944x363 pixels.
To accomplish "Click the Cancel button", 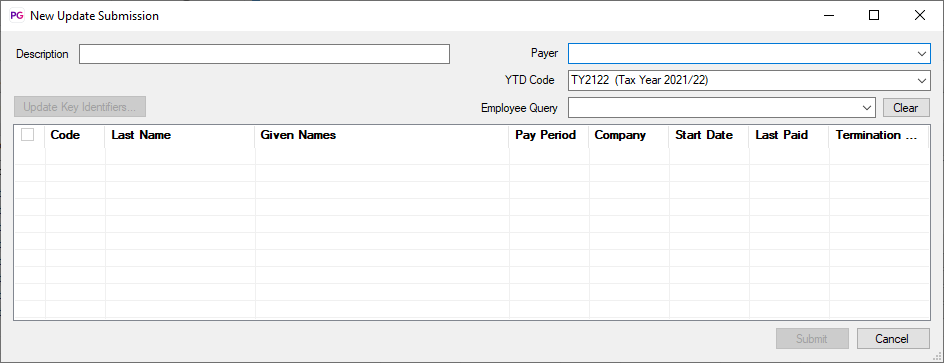I will click(x=893, y=338).
